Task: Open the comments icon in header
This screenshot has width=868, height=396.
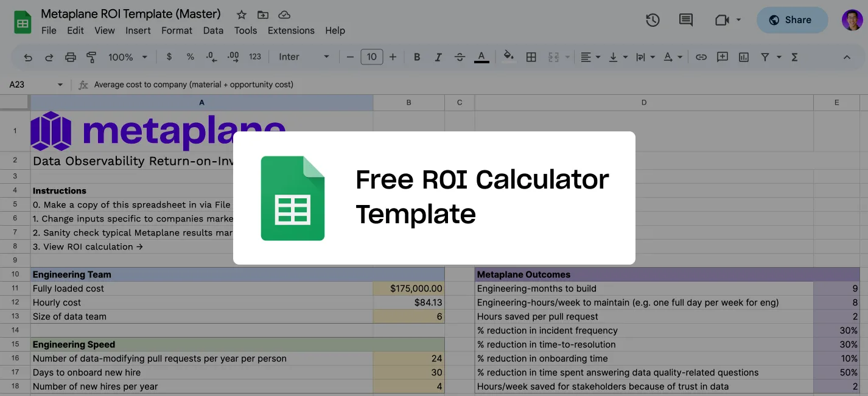Action: pos(686,20)
